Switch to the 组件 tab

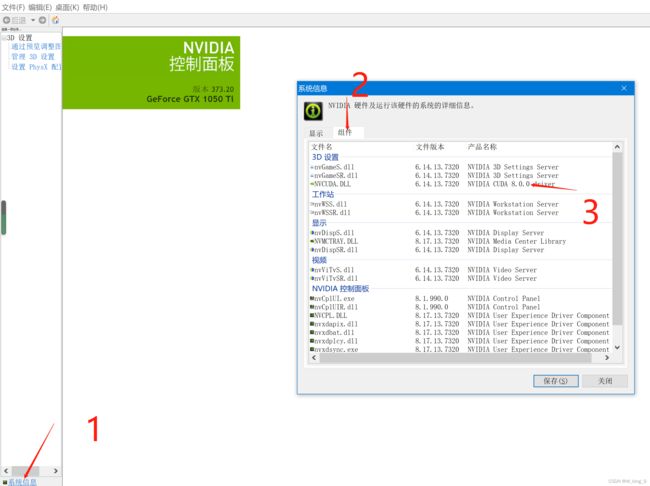click(348, 132)
